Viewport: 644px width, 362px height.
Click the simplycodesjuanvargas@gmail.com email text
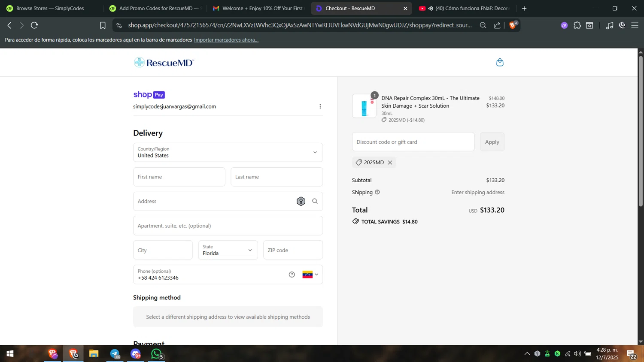click(175, 106)
